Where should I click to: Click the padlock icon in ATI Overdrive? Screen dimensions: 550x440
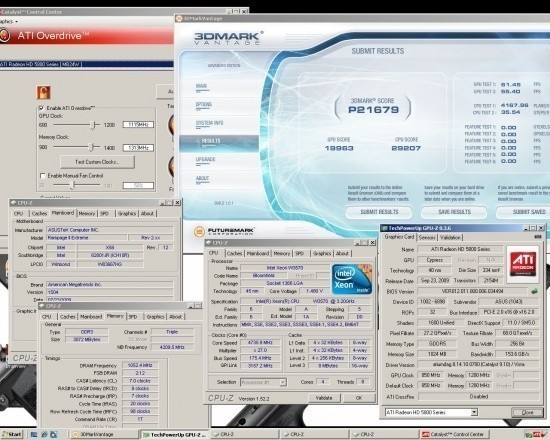(x=43, y=93)
